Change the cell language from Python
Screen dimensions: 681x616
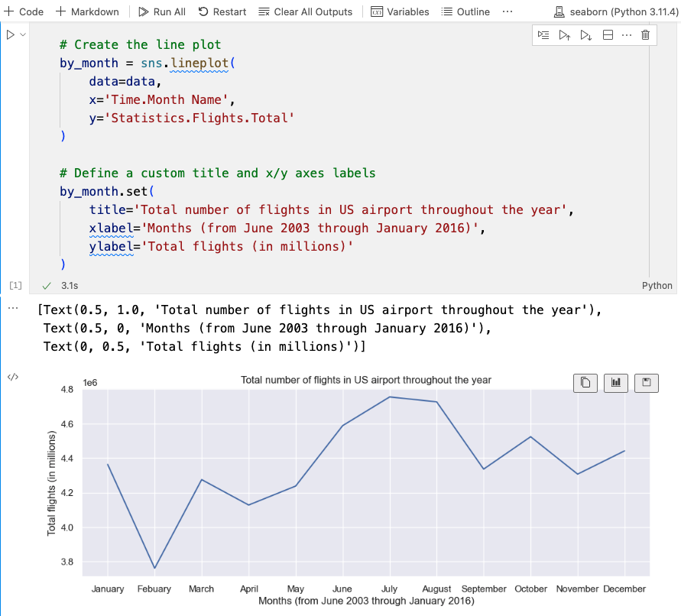[657, 285]
